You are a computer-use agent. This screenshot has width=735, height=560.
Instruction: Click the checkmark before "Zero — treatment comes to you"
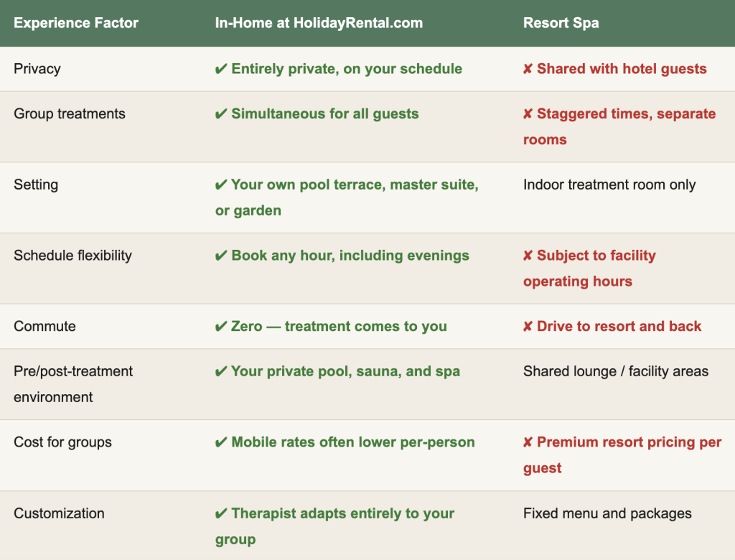tap(221, 327)
